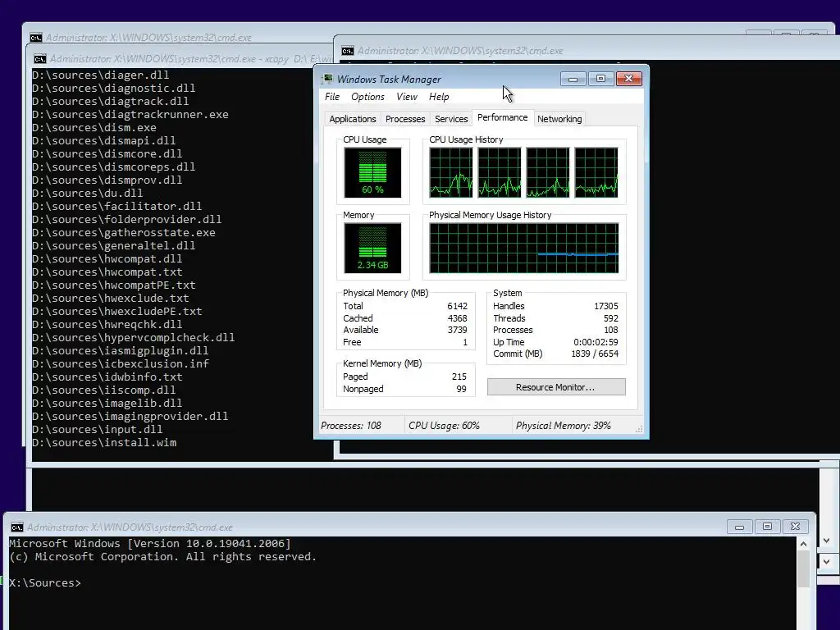Minimize the Windows Task Manager window
Screen dimensions: 840x630
pos(573,80)
